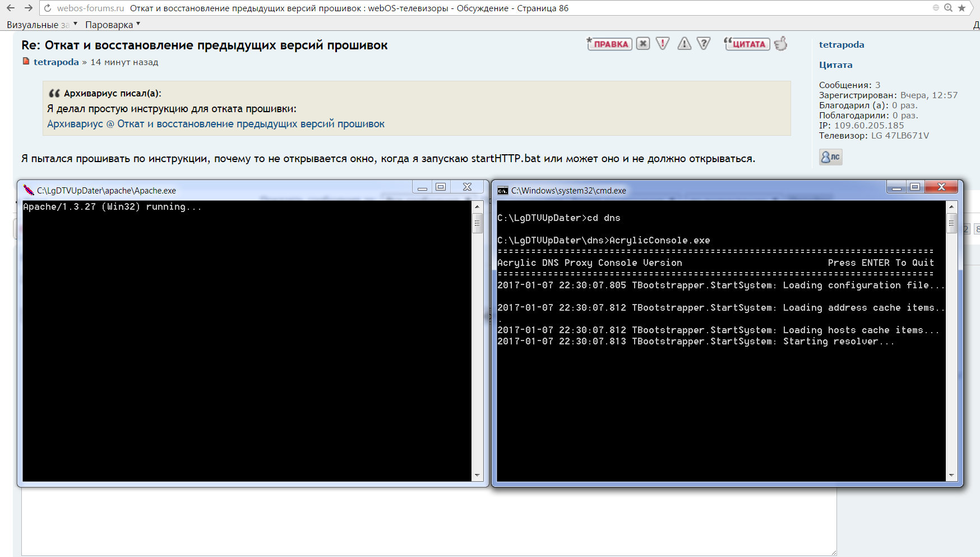
Task: Click the warning triangle icon
Action: pyautogui.click(x=684, y=44)
